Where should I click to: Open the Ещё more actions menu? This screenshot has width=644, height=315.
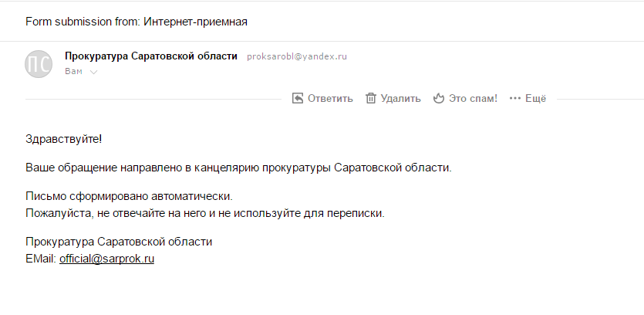(x=536, y=98)
